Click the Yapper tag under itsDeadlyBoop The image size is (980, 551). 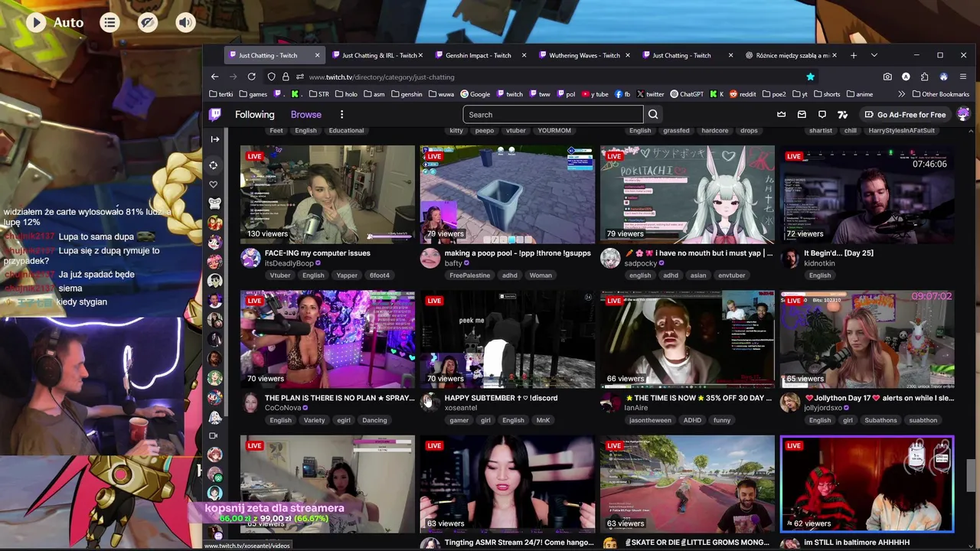pos(347,275)
